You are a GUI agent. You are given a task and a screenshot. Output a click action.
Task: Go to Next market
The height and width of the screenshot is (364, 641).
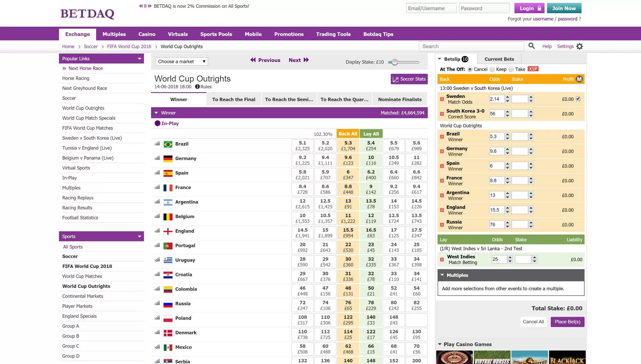coord(299,60)
